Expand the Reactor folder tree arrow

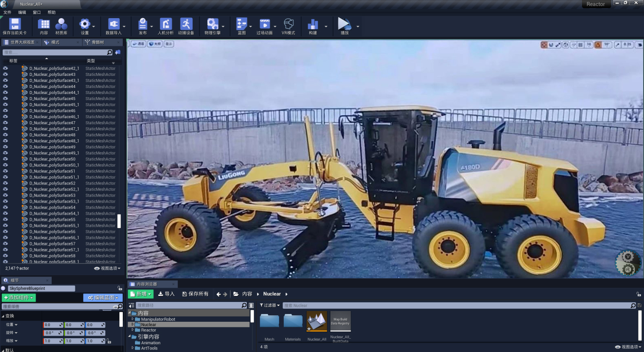(x=133, y=330)
